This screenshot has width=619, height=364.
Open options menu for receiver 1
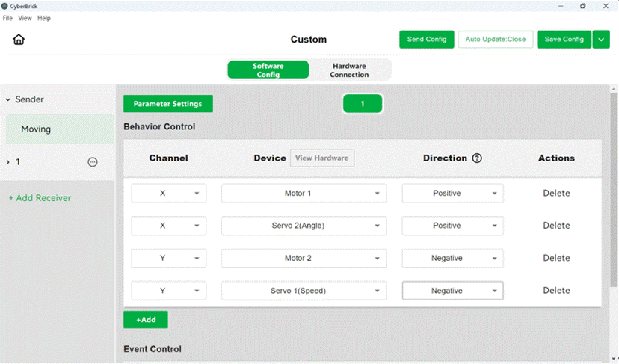click(93, 162)
